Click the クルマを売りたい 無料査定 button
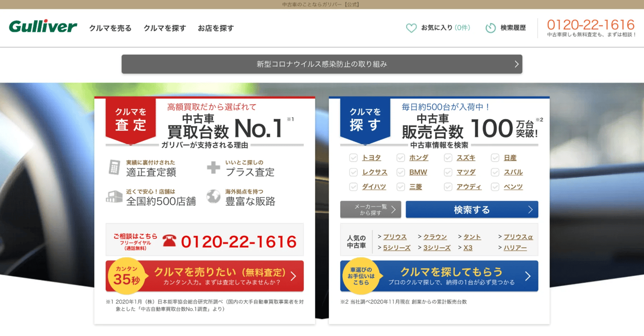The image size is (644, 336). 204,276
